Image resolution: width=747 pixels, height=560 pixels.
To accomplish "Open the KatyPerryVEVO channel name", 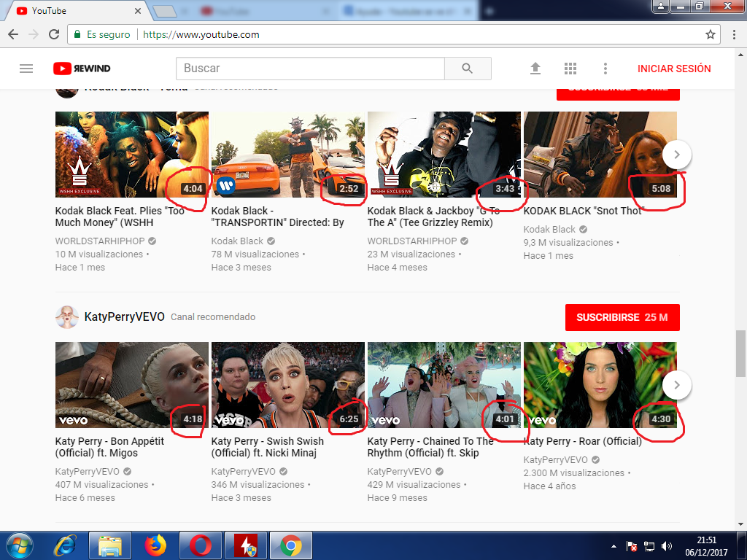I will click(124, 316).
